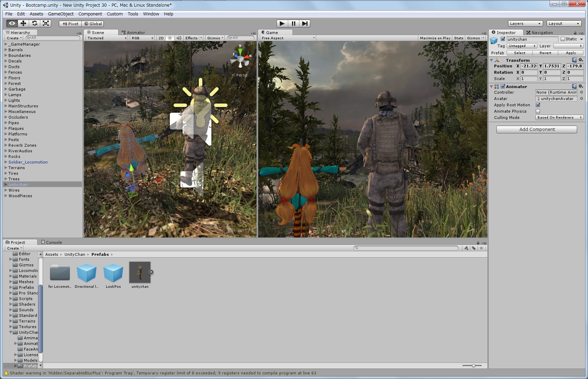
Task: Open Transform component gear menu
Action: point(581,60)
